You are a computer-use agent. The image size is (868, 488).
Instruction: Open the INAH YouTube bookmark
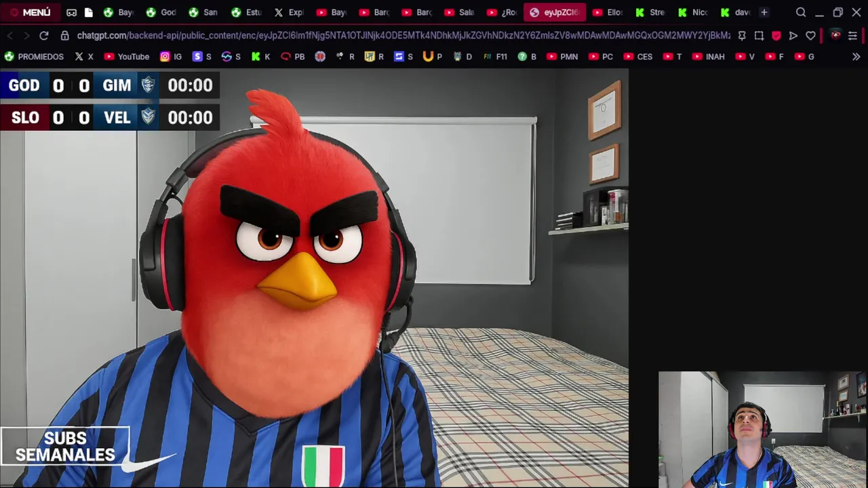tap(709, 57)
